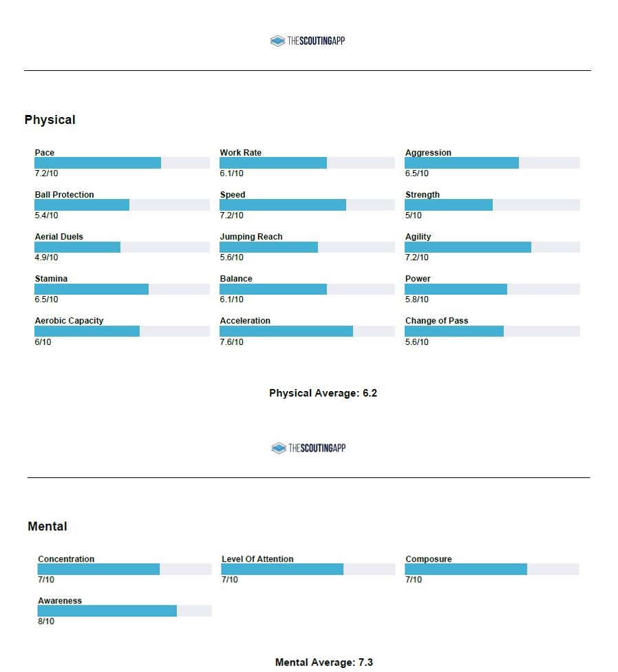Click the Physical section heading
This screenshot has height=672, width=618.
(50, 120)
